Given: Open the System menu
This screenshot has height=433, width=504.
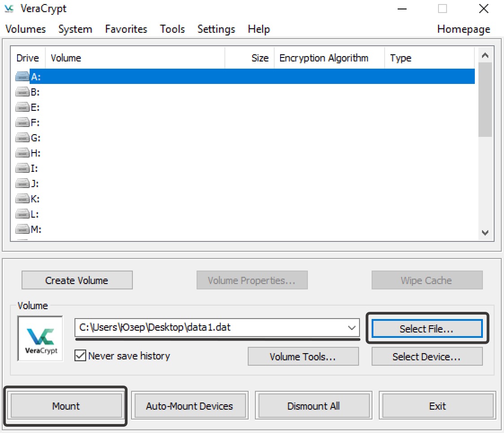Looking at the screenshot, I should [75, 29].
